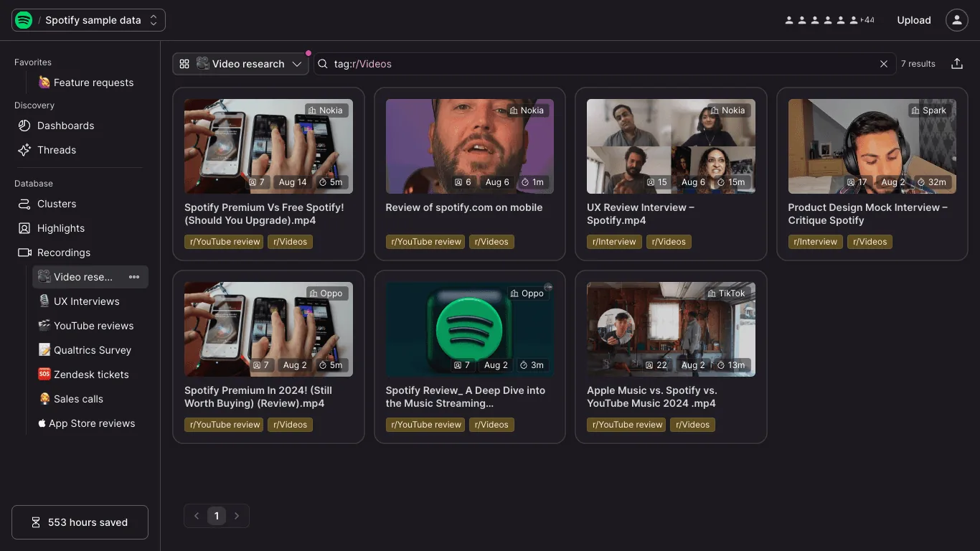The width and height of the screenshot is (980, 551).
Task: Click r/Videos tag on Review of spotify.com card
Action: 491,242
